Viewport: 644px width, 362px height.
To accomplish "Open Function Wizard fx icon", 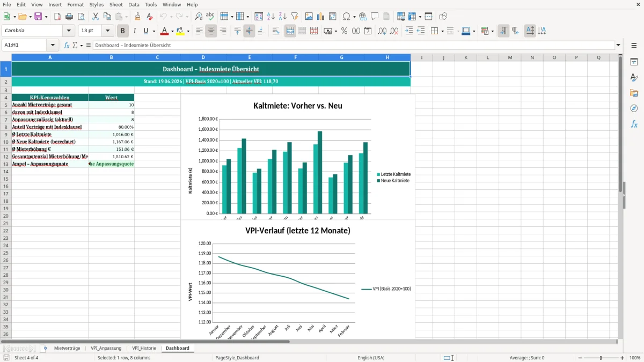I will pos(67,45).
